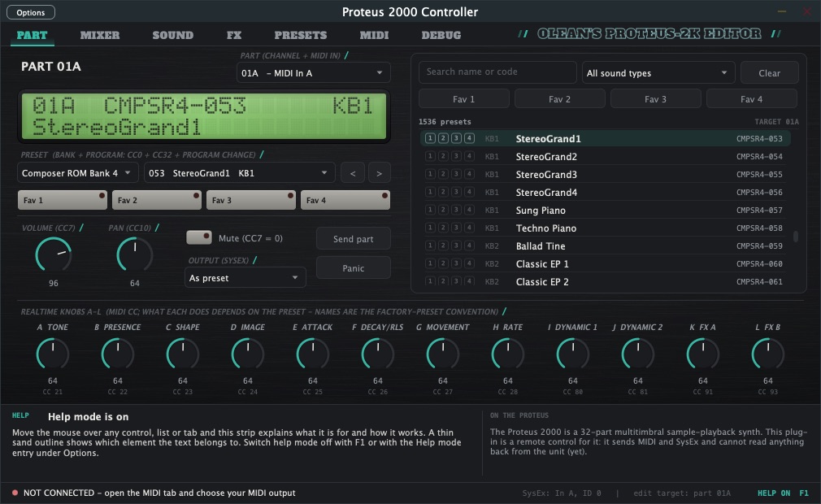
Task: Switch to the MIDI tab
Action: [x=374, y=35]
